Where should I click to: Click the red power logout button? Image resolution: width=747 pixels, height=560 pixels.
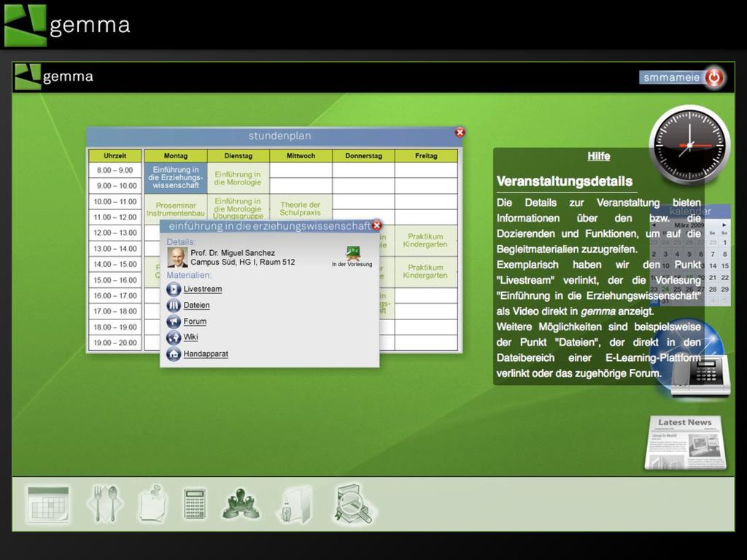pos(714,77)
